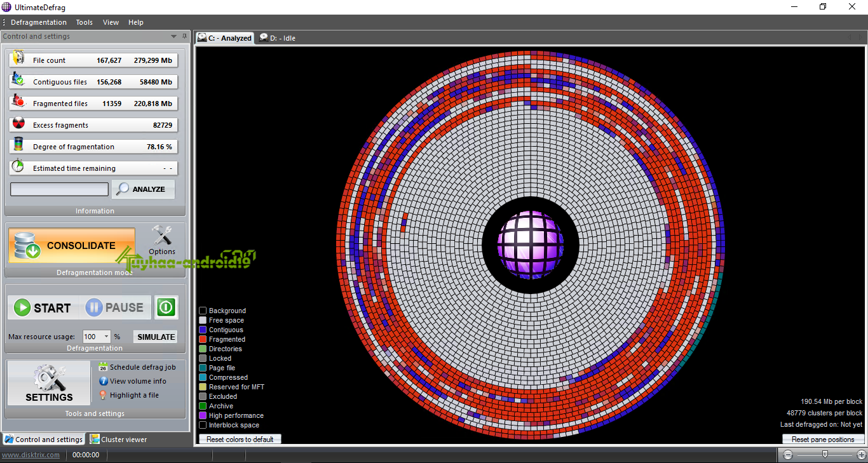This screenshot has height=463, width=868.
Task: Click the 48779 clusters per block text
Action: click(825, 413)
